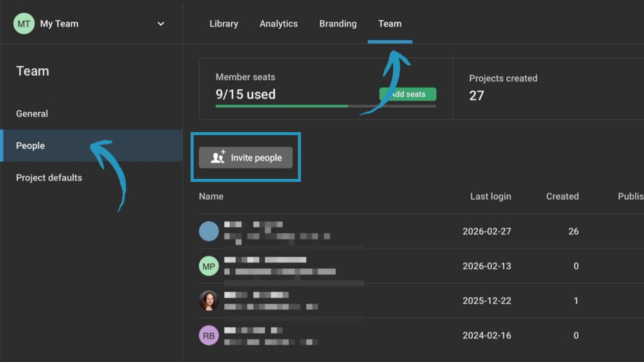The height and width of the screenshot is (362, 644).
Task: Sort members by Name column
Action: (x=211, y=196)
